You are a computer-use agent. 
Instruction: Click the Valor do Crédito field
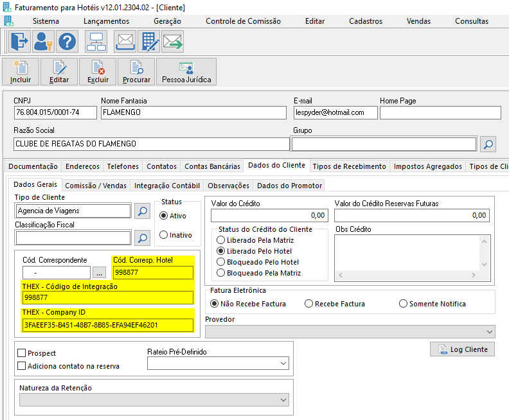click(x=269, y=215)
